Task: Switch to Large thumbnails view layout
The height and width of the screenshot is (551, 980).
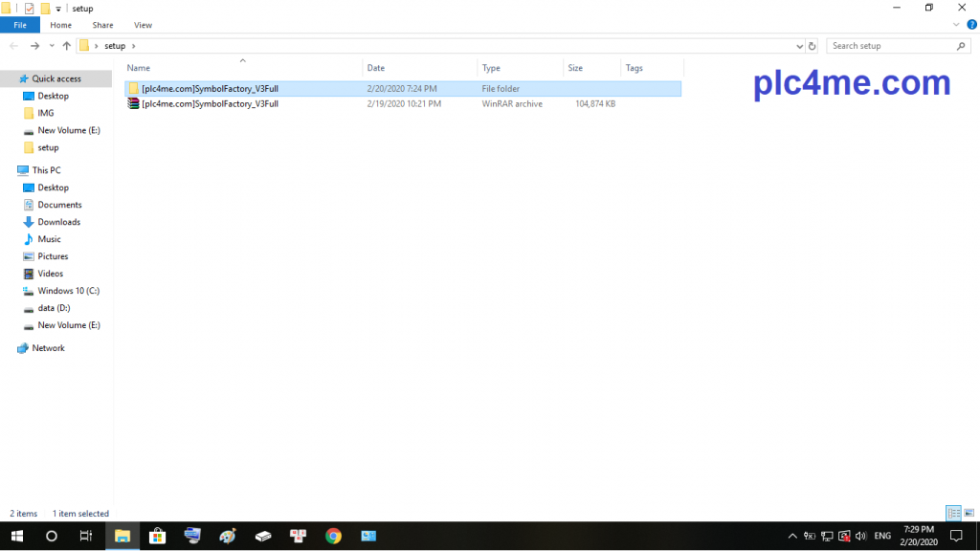Action: pos(969,514)
